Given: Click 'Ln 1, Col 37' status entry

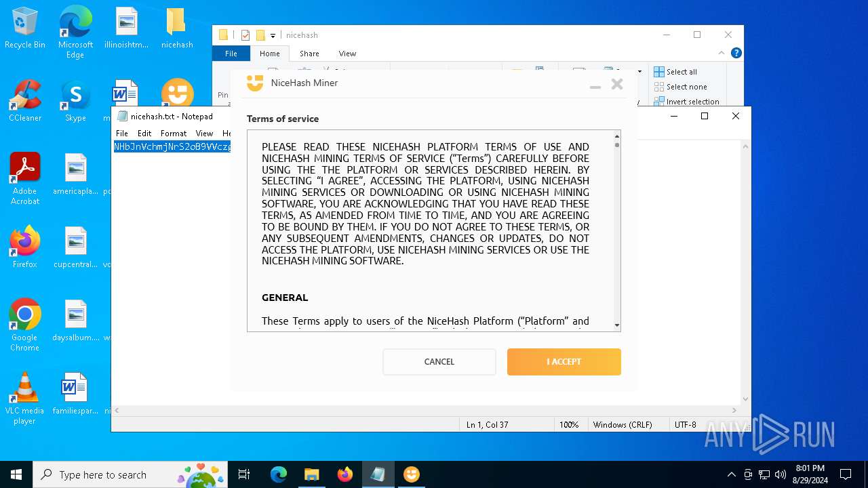Looking at the screenshot, I should point(488,425).
